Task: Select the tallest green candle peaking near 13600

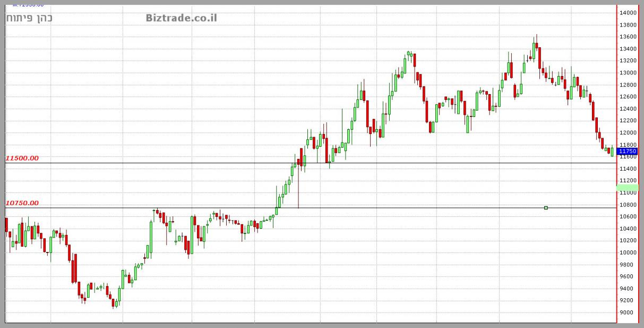Action: [x=534, y=52]
